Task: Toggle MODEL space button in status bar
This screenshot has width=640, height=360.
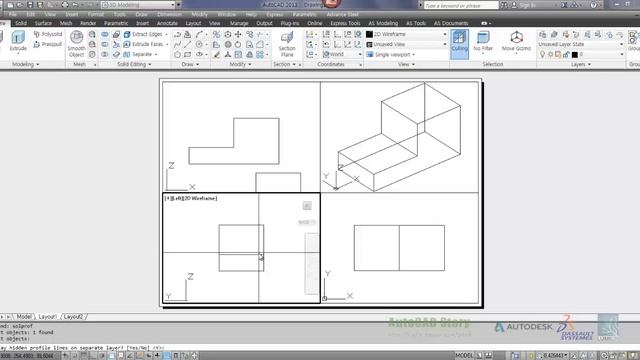Action: (x=464, y=356)
